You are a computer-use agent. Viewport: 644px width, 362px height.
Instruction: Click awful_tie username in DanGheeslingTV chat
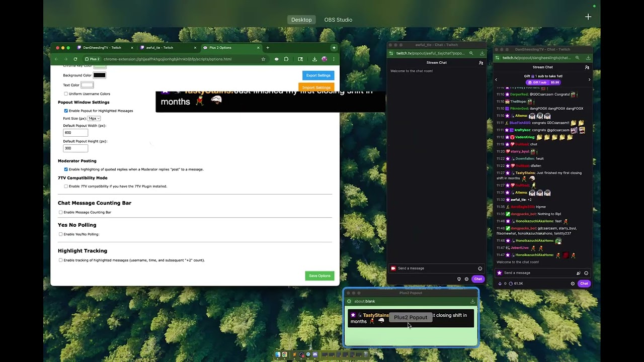click(517, 200)
